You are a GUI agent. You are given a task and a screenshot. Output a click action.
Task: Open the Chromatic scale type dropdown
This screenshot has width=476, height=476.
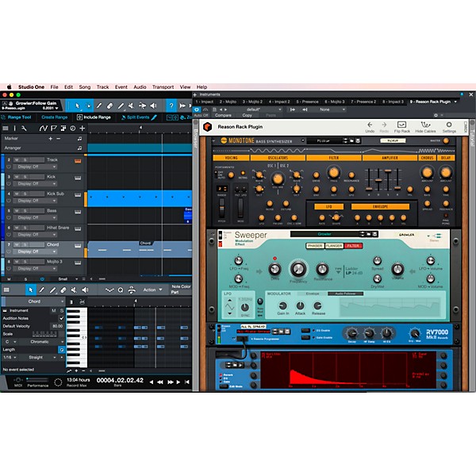coord(42,342)
